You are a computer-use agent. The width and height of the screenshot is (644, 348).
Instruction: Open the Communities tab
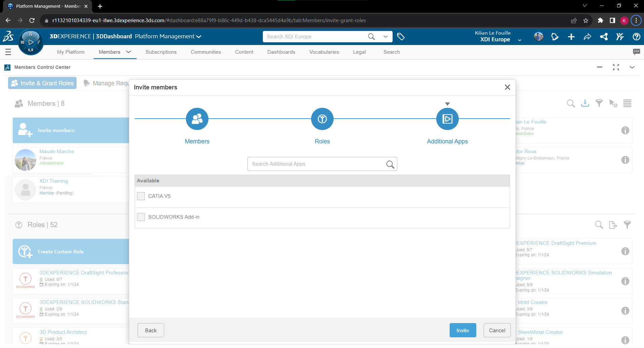tap(206, 52)
